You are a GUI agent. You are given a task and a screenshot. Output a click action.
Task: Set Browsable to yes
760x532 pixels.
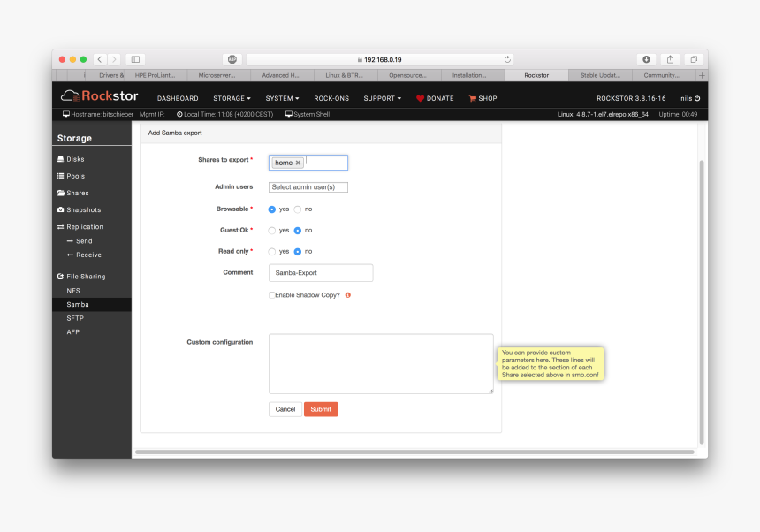[x=272, y=209]
